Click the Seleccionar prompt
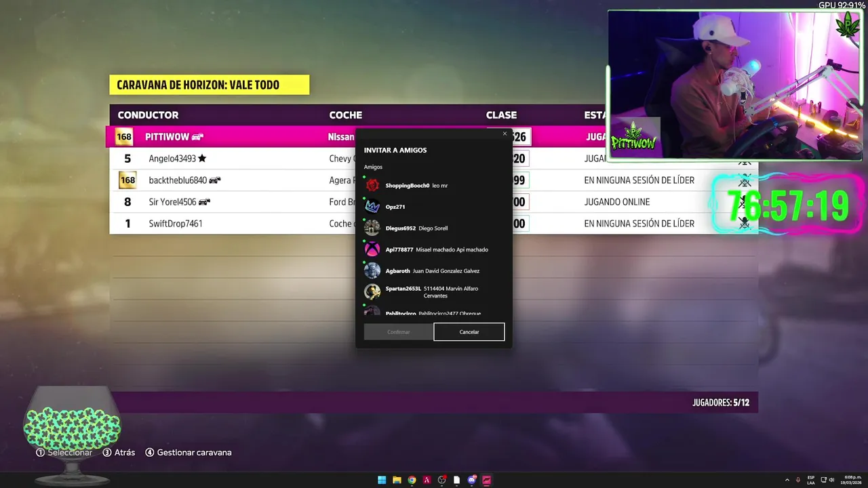 (x=64, y=452)
